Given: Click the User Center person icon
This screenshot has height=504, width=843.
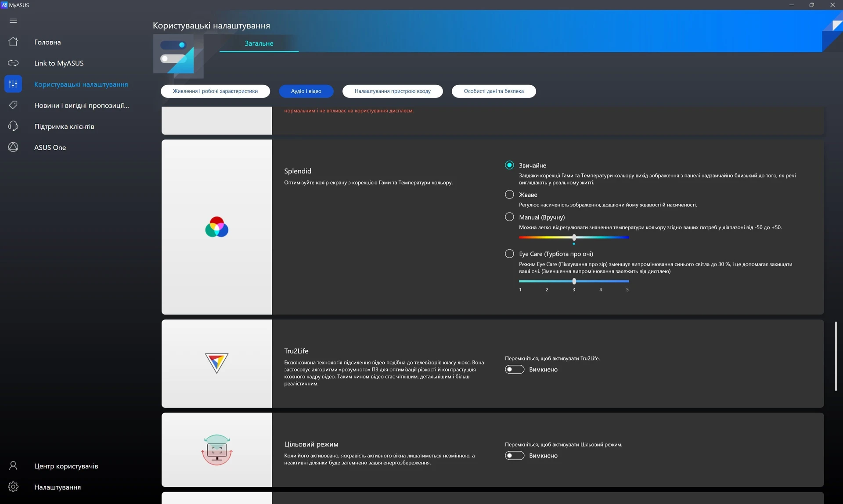Looking at the screenshot, I should (x=13, y=466).
